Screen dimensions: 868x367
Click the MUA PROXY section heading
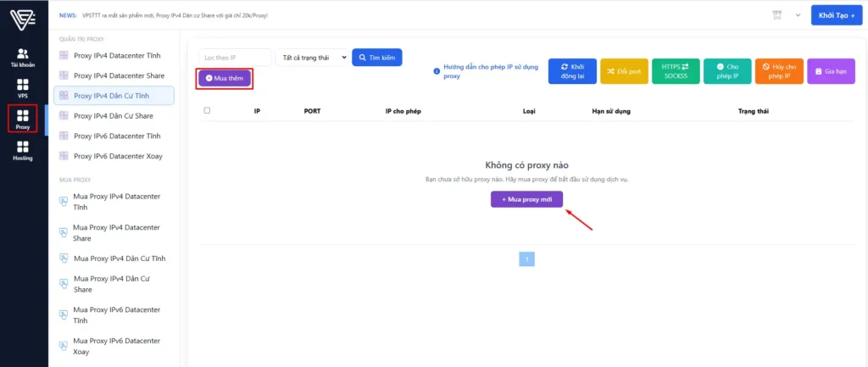pyautogui.click(x=75, y=180)
